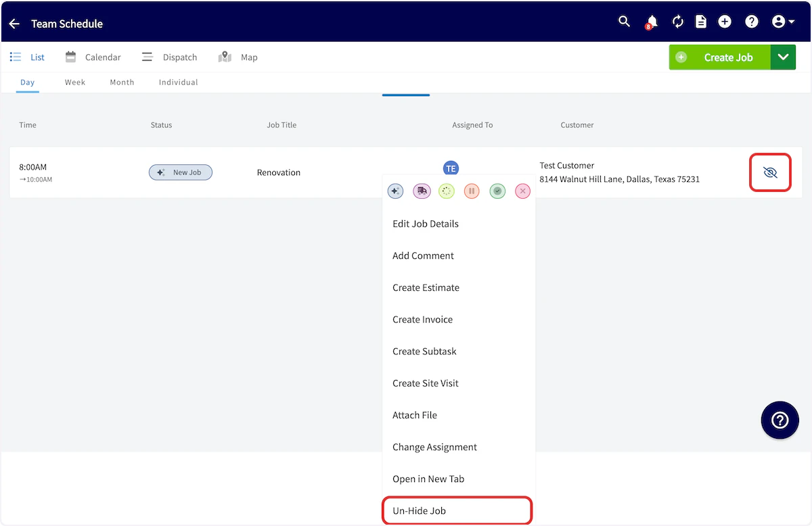Open the document icon in header
This screenshot has width=812, height=526.
[x=701, y=22]
